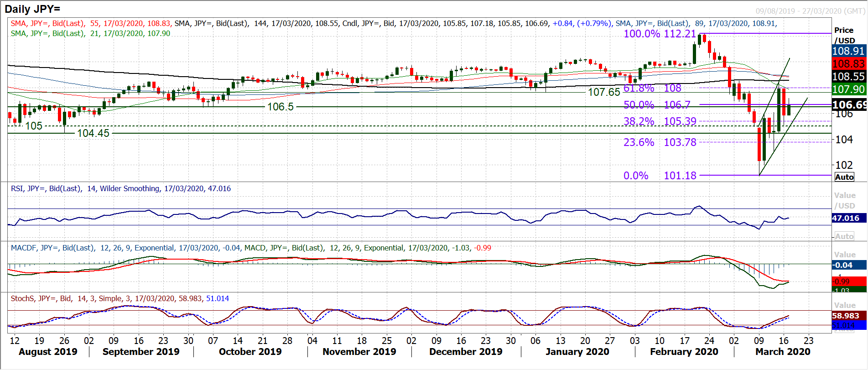
Task: Click the 12 date tick on the time axis
Action: coord(15,341)
